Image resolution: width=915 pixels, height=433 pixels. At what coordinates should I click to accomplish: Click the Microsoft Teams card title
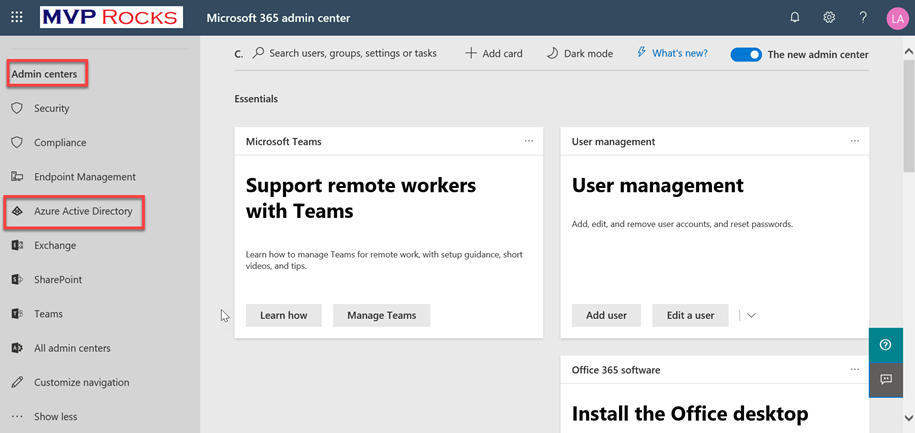click(284, 142)
